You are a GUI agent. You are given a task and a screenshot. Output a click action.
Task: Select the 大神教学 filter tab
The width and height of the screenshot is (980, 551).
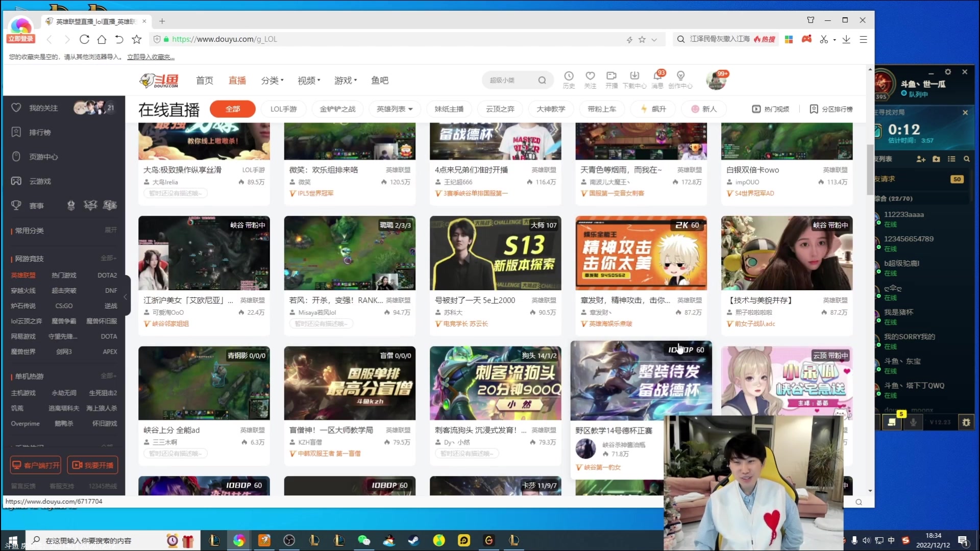click(x=551, y=109)
